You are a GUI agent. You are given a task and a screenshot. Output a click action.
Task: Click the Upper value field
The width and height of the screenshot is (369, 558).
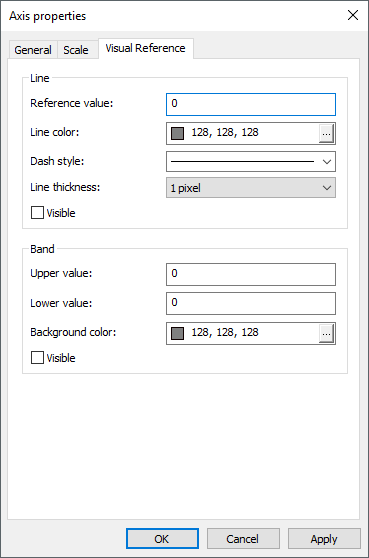click(x=251, y=274)
